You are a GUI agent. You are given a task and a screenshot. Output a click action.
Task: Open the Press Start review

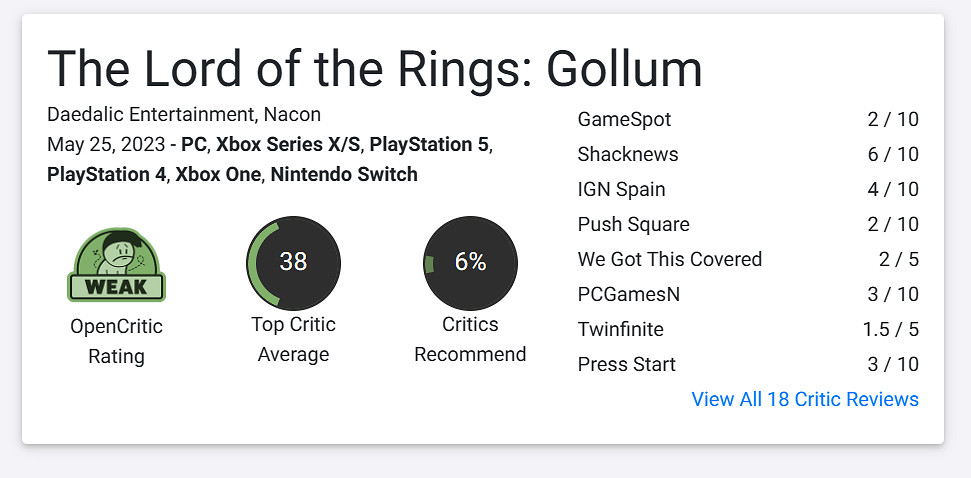tap(626, 365)
